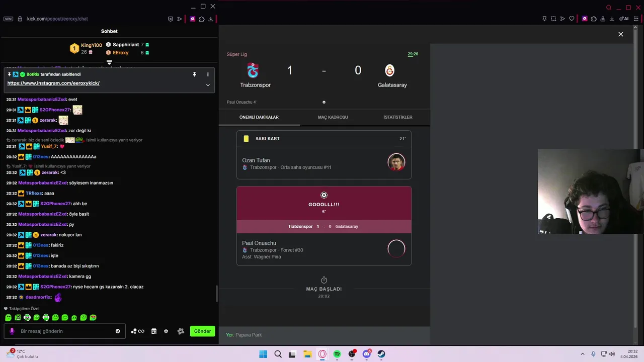Click the chat scrollbar thumb
The height and width of the screenshot is (362, 644).
pos(217,294)
